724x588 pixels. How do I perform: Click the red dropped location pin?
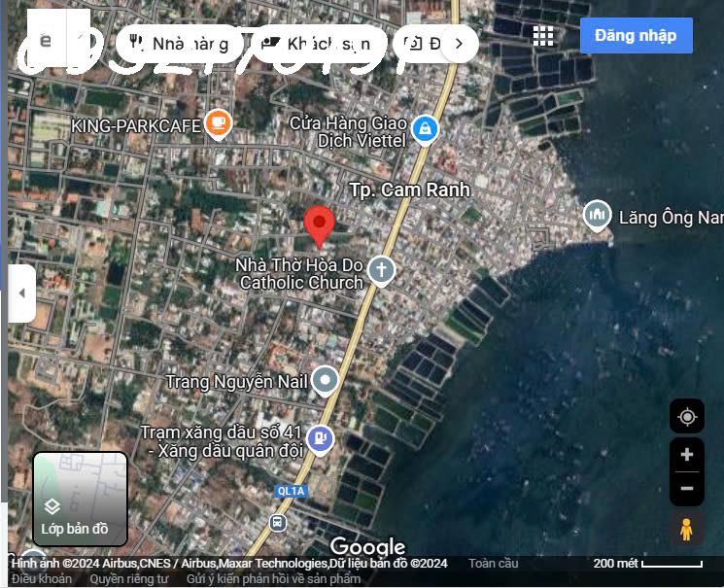tap(320, 226)
